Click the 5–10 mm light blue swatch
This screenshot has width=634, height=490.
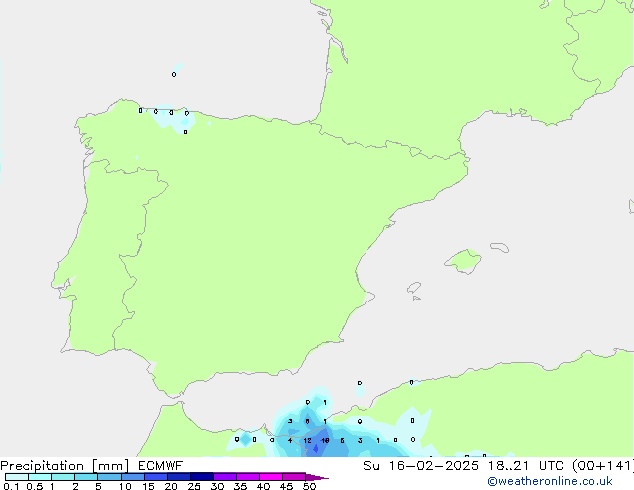coord(109,477)
